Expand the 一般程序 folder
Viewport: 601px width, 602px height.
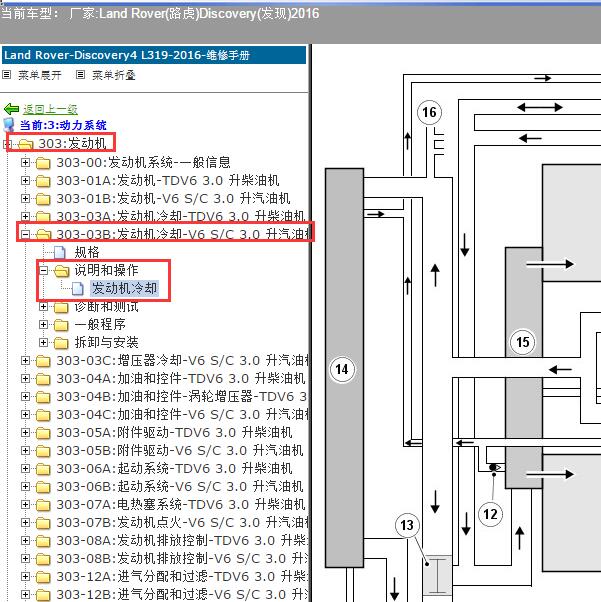pyautogui.click(x=43, y=324)
